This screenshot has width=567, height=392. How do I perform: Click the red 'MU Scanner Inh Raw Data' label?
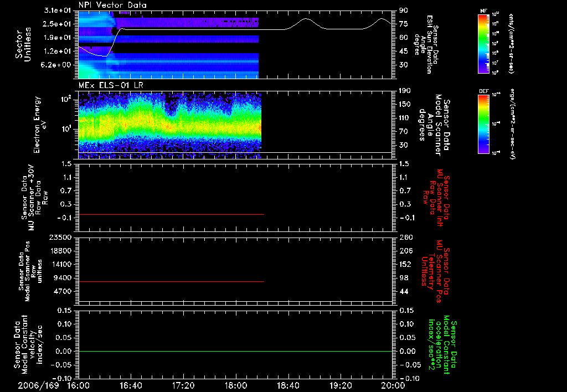tap(436, 197)
